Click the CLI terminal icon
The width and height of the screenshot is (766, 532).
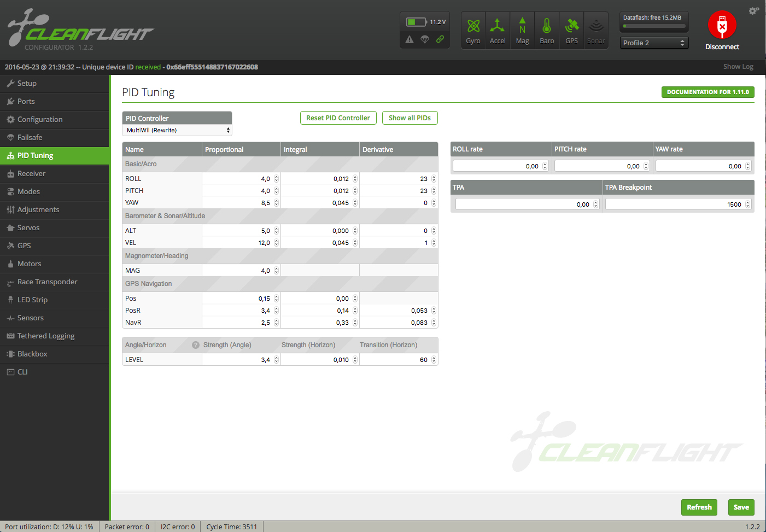[10, 372]
